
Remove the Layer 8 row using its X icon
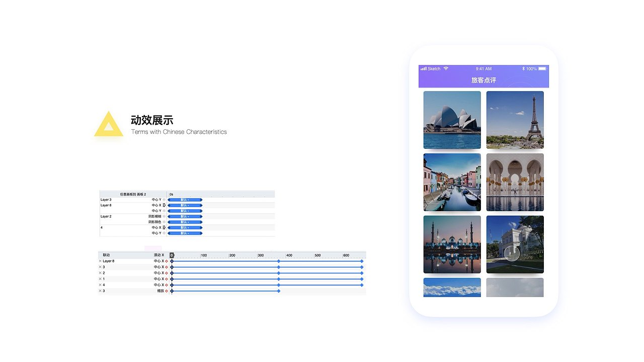click(x=100, y=261)
